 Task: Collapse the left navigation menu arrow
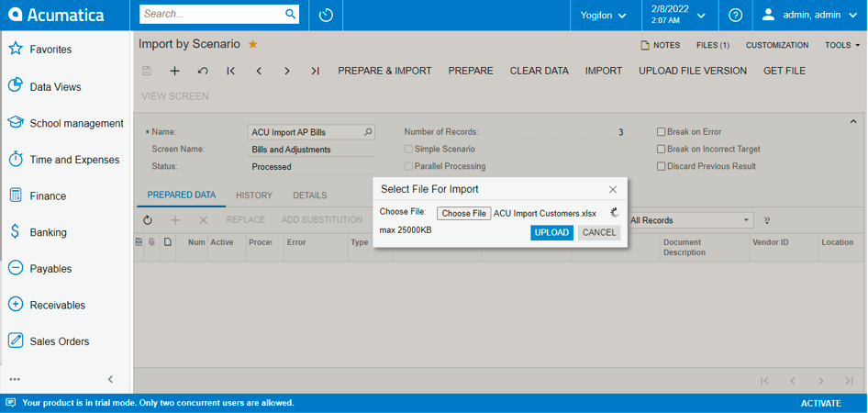110,379
